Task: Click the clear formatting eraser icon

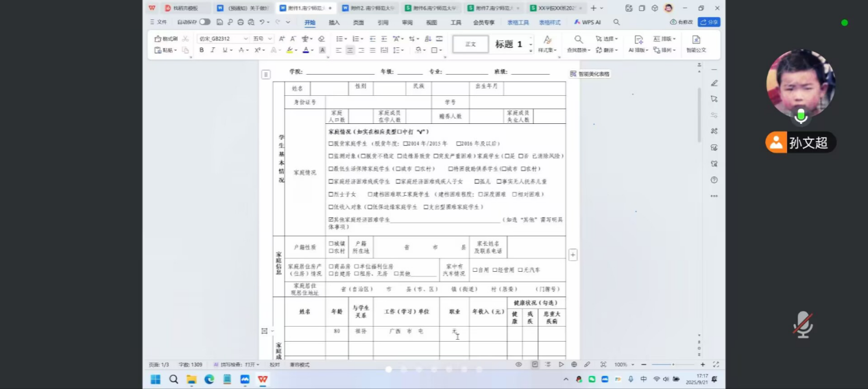Action: 321,39
